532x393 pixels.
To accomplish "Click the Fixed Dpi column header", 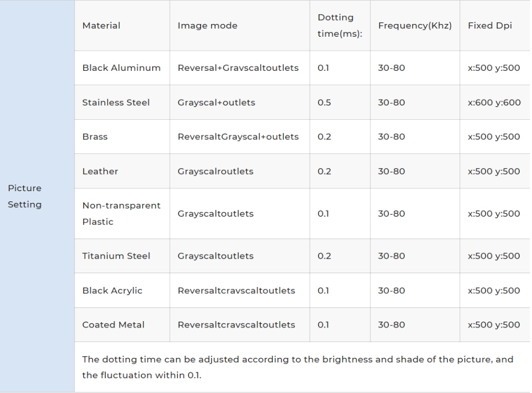I will (490, 26).
